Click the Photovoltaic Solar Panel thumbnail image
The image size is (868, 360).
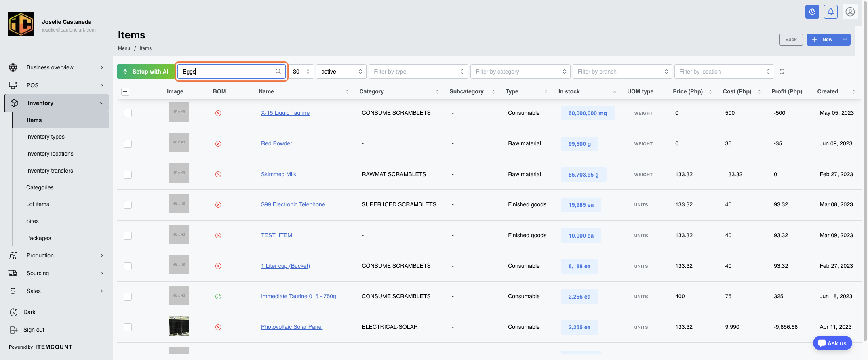coord(179,326)
